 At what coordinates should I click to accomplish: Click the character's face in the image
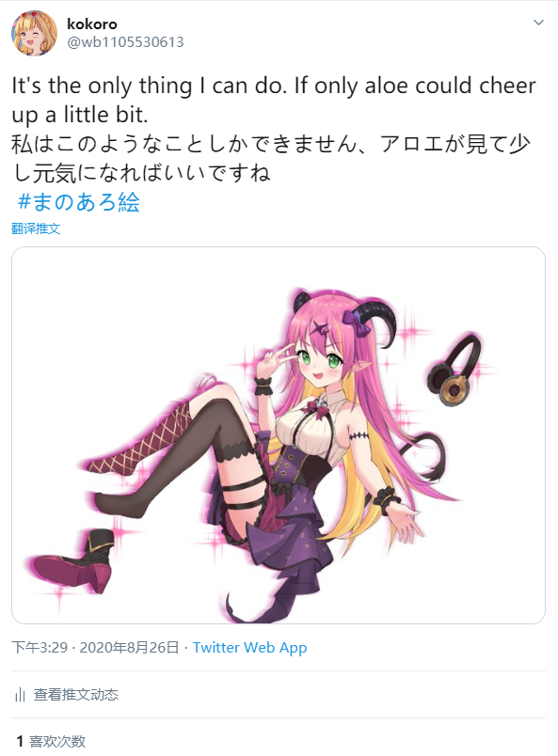coord(321,363)
